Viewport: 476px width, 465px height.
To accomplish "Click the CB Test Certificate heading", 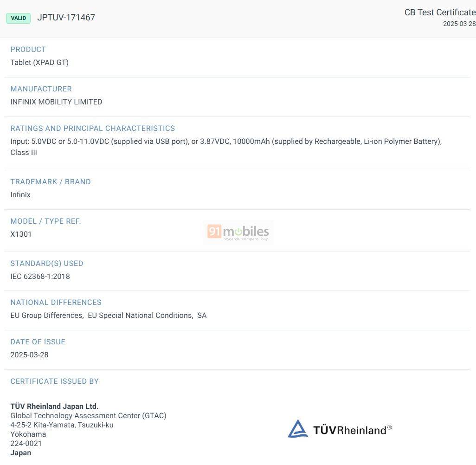I will [x=440, y=13].
